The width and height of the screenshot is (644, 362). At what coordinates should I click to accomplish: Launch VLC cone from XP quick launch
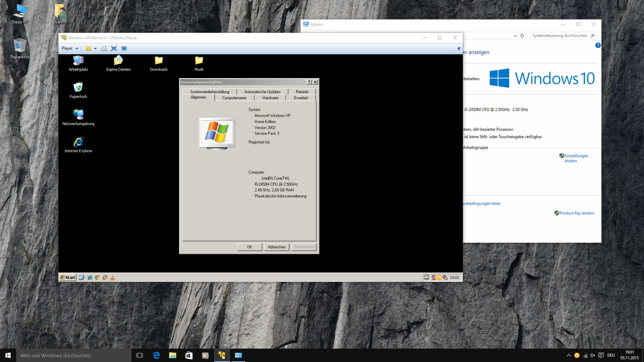(113, 278)
